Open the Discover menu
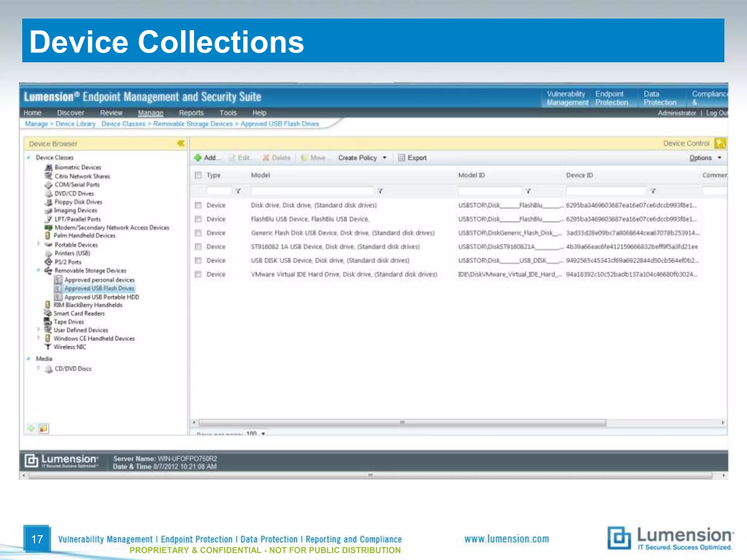This screenshot has height=560, width=747. [70, 113]
